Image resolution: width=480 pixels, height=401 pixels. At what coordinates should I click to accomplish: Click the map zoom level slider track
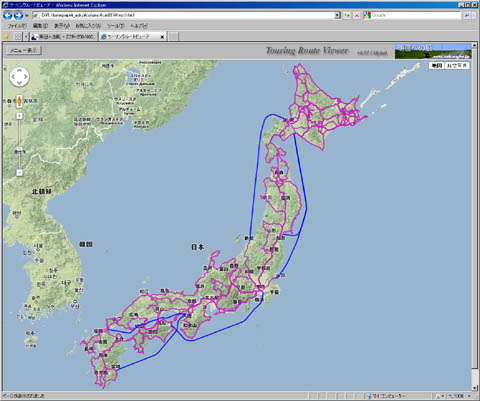pyautogui.click(x=19, y=144)
